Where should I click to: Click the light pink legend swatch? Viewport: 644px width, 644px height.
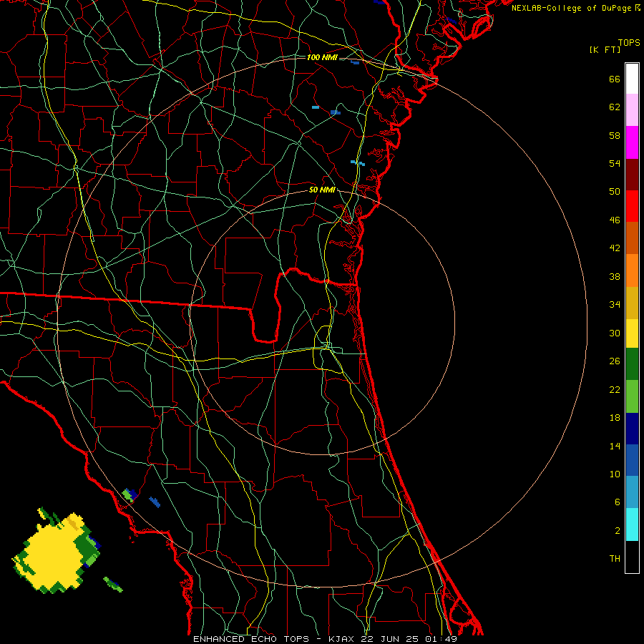632,110
